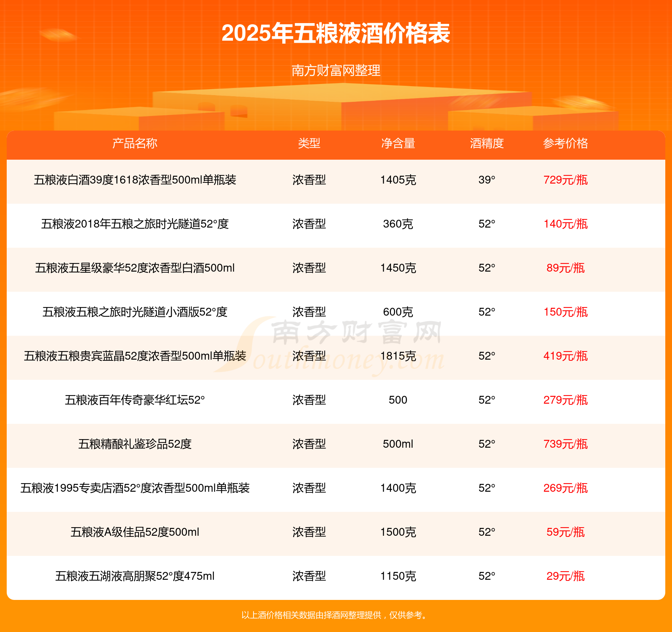Click "52°" in the 五星级豪华 row
The width and height of the screenshot is (672, 632).
coord(487,268)
